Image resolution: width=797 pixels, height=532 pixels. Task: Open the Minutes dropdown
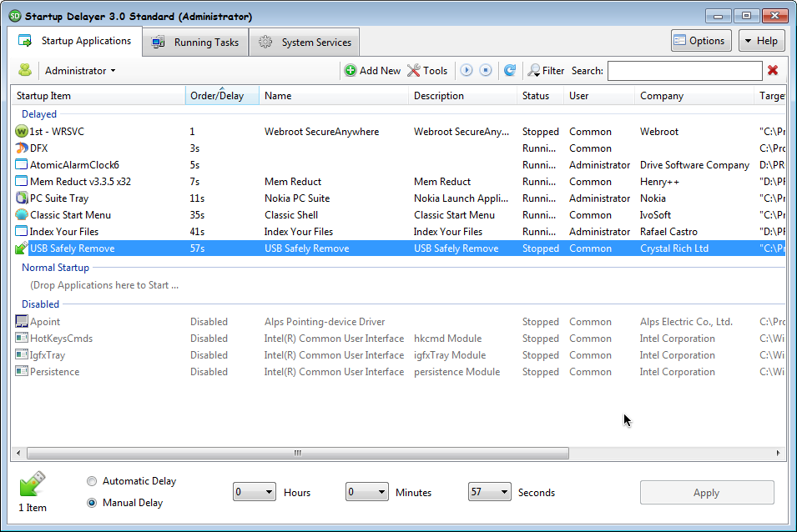pos(366,491)
